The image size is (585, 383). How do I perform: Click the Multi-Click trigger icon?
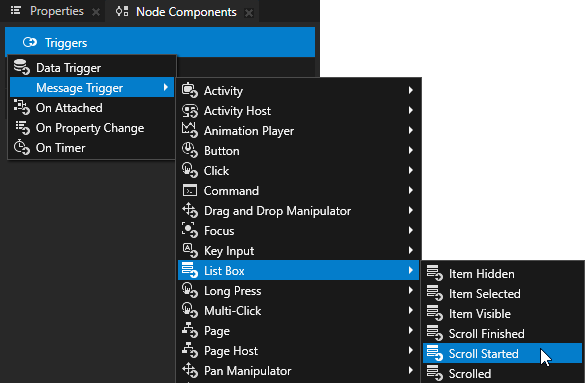click(x=190, y=310)
